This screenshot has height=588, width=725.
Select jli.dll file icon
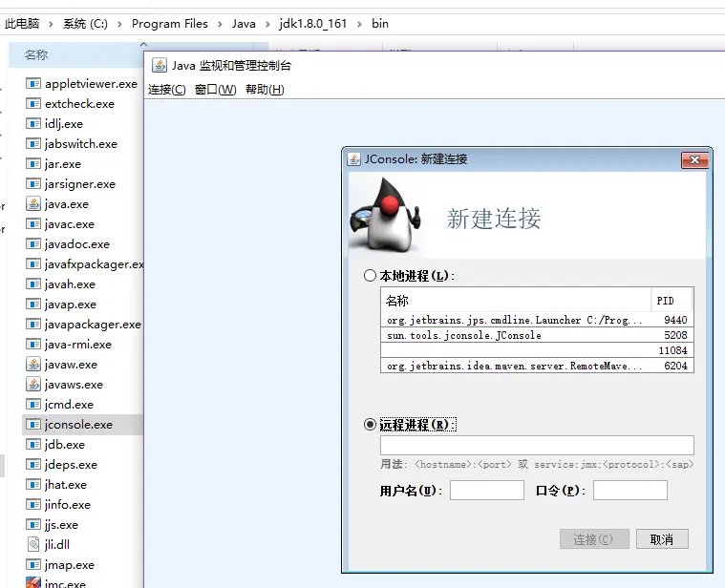tap(33, 545)
